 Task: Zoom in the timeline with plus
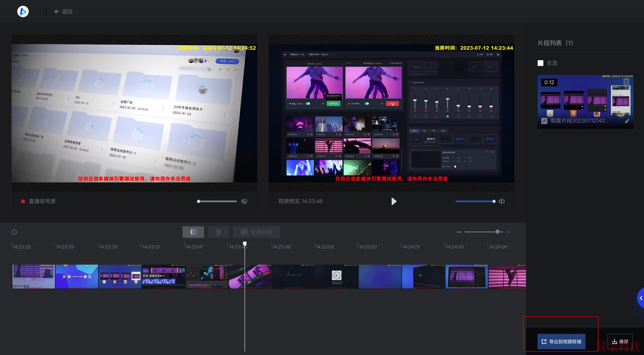509,232
